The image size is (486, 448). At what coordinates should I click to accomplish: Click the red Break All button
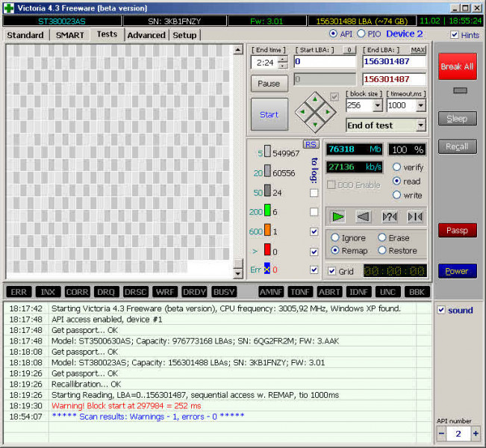(457, 66)
